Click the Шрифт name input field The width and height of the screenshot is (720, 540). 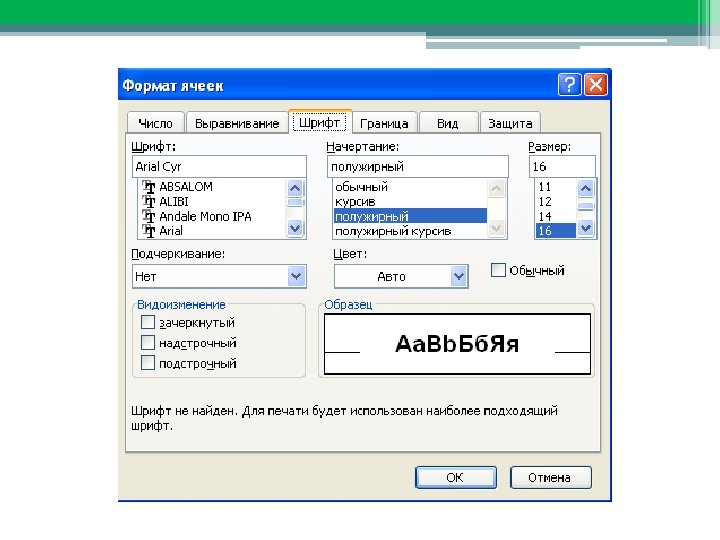click(x=219, y=166)
